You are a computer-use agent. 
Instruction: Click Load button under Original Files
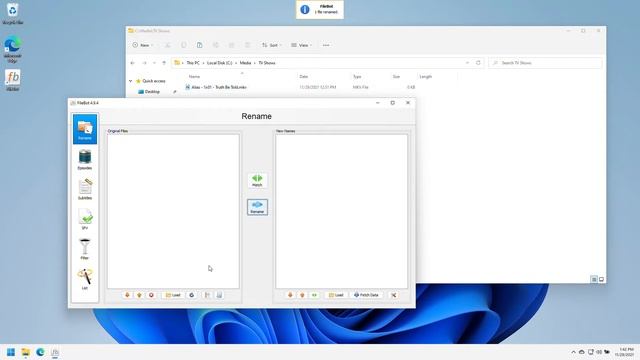[x=173, y=295]
